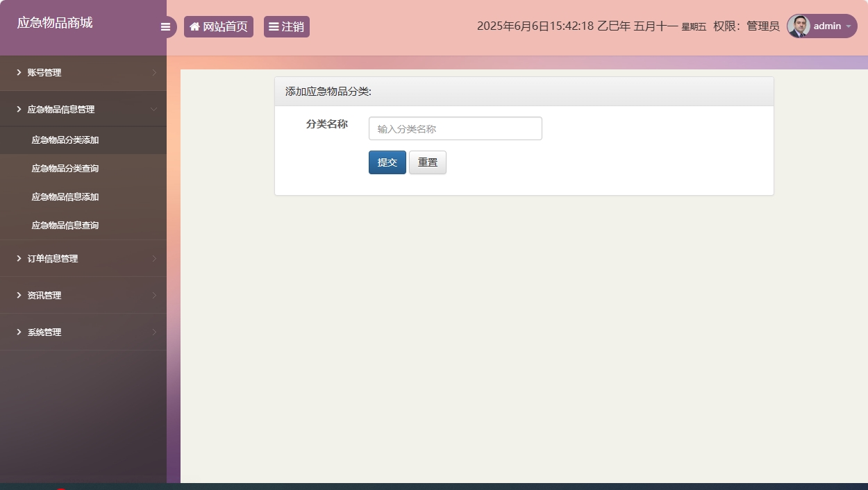Click the home icon on 网站首页
The width and height of the screenshot is (868, 490).
coord(194,26)
